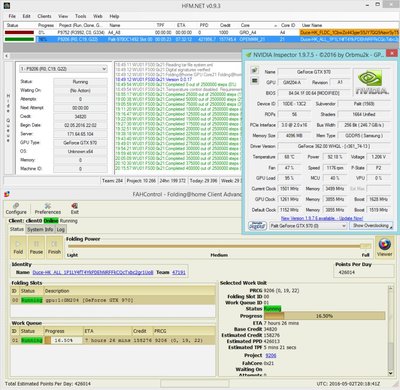Click the Configure icon in FAHControl toolbar
This screenshot has height=390, width=400.
16,209
